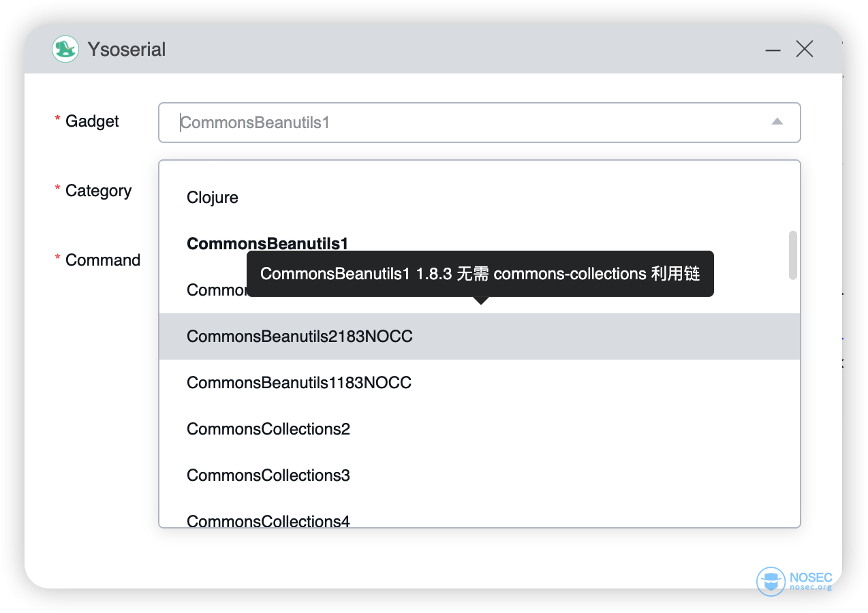Select the highlighted CommonsBeanutils2183NOCC option
868x613 pixels.
point(300,336)
